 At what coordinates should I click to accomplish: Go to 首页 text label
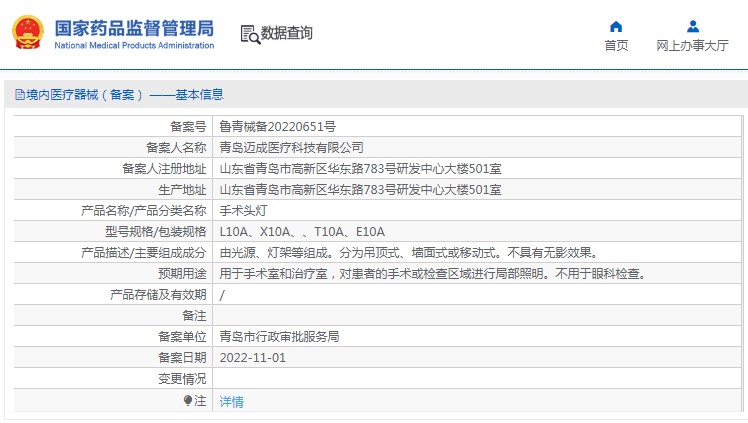(x=616, y=46)
